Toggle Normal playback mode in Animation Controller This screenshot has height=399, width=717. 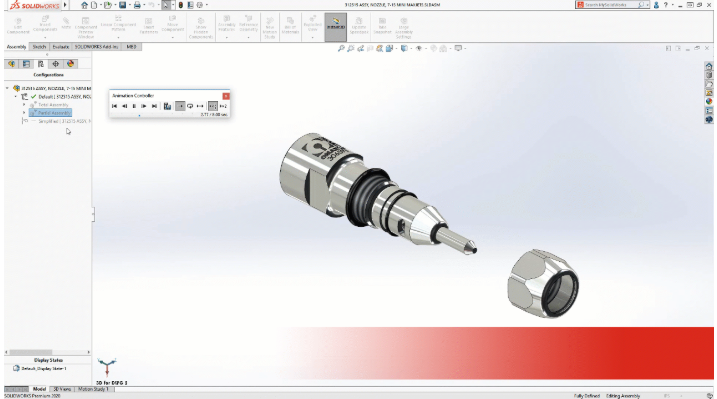click(x=180, y=106)
